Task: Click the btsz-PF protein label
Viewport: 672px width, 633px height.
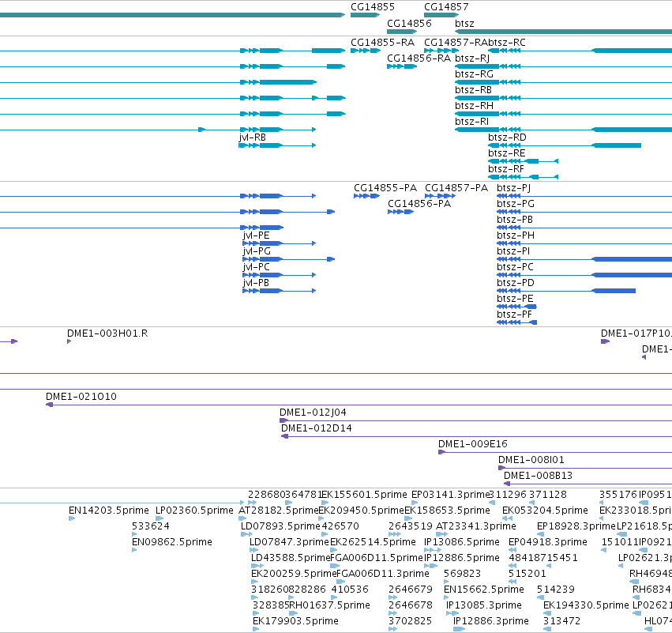Action: [514, 315]
